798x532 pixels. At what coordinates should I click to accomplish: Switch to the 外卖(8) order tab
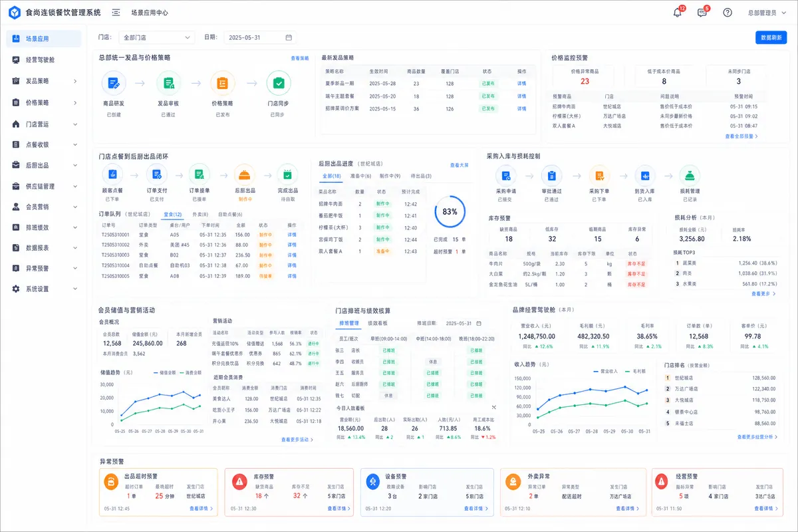pos(200,215)
